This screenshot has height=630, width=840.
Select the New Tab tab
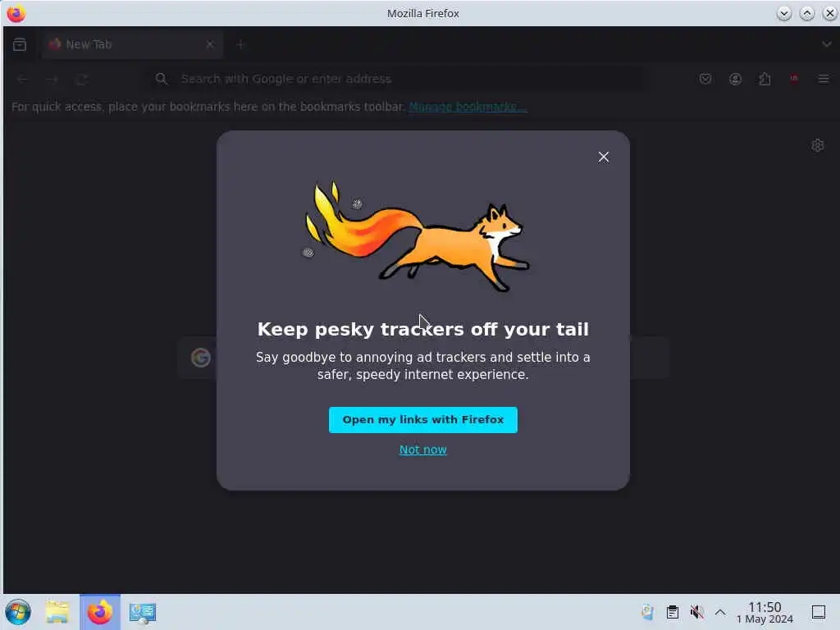[x=132, y=44]
